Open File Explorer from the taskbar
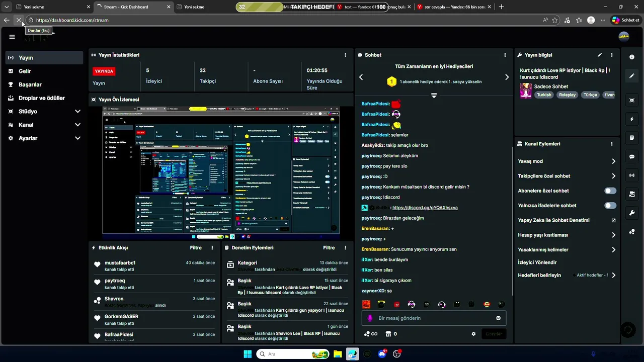 (x=337, y=354)
